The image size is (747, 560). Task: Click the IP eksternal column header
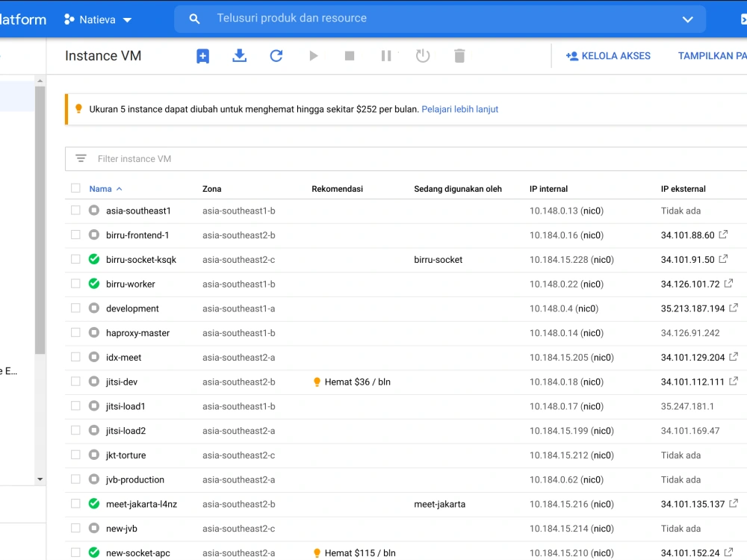click(x=683, y=189)
